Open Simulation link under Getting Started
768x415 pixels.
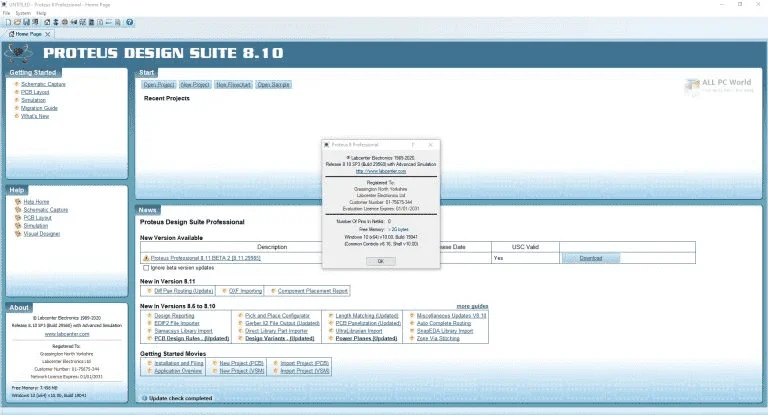pos(33,100)
